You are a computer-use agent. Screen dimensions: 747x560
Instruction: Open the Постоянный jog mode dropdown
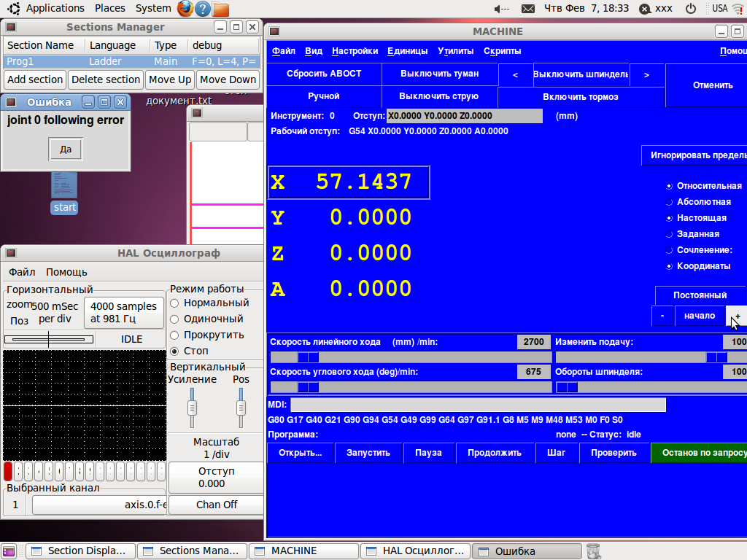tap(700, 295)
